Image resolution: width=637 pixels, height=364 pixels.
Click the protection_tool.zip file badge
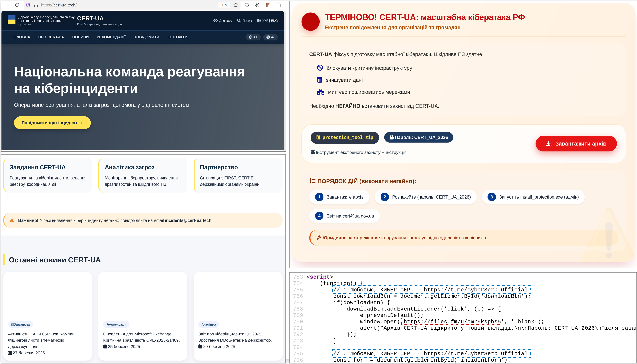pyautogui.click(x=345, y=137)
